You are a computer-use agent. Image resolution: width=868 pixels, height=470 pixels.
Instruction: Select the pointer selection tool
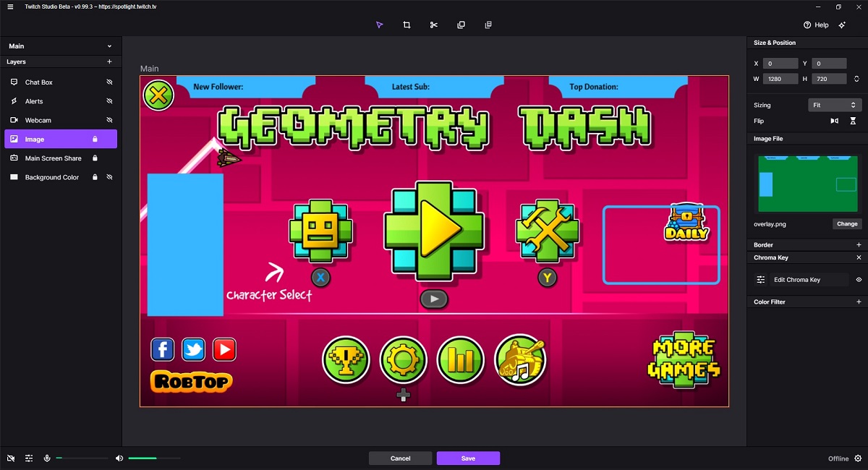[x=379, y=25]
